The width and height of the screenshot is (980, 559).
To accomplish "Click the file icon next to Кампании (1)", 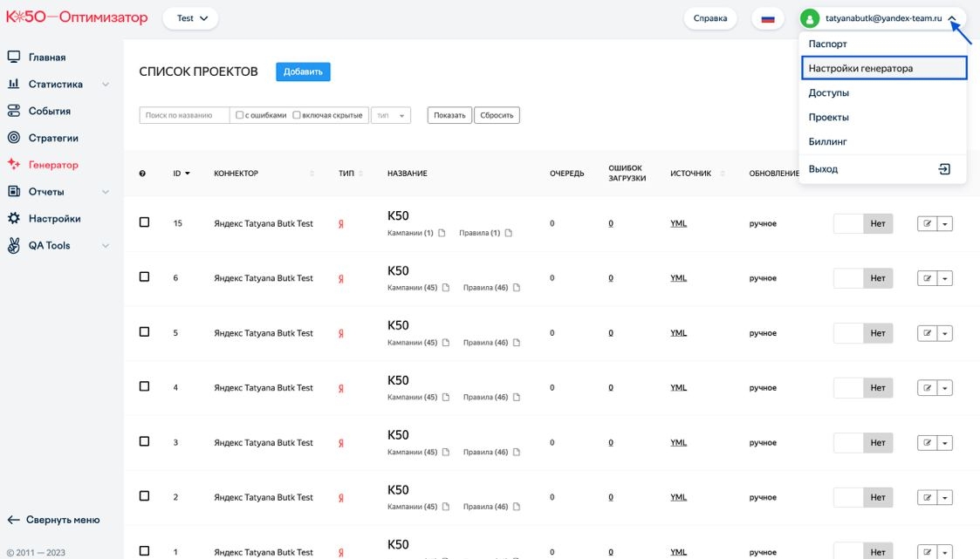I will click(442, 234).
